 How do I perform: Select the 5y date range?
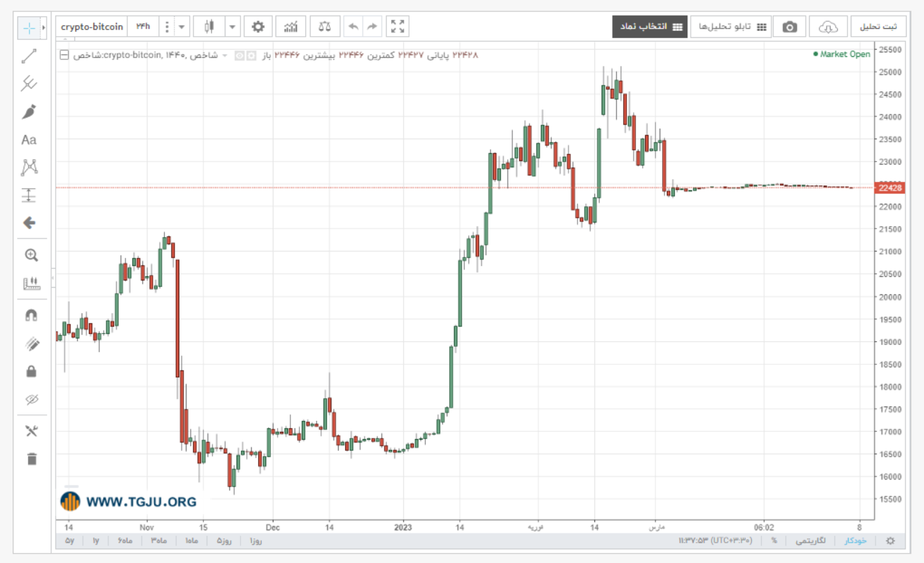[70, 541]
